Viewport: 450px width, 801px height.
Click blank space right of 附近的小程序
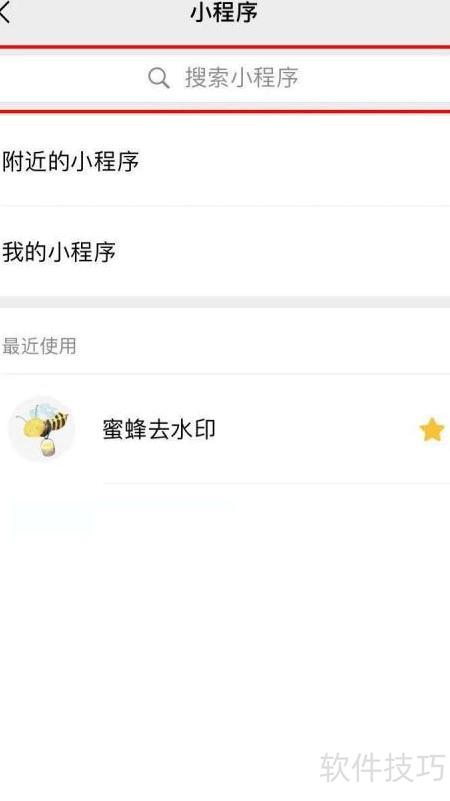[294, 161]
